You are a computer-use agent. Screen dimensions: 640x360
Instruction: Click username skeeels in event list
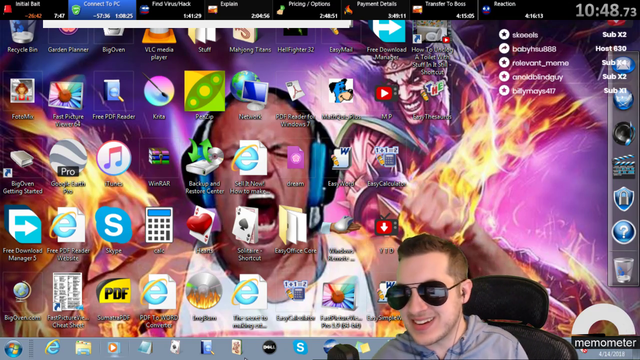pyautogui.click(x=525, y=35)
